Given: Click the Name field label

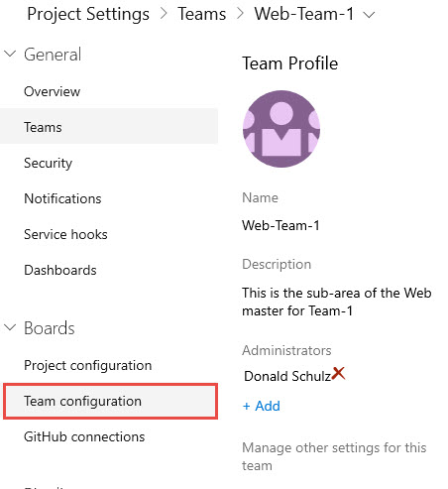Looking at the screenshot, I should click(260, 197).
